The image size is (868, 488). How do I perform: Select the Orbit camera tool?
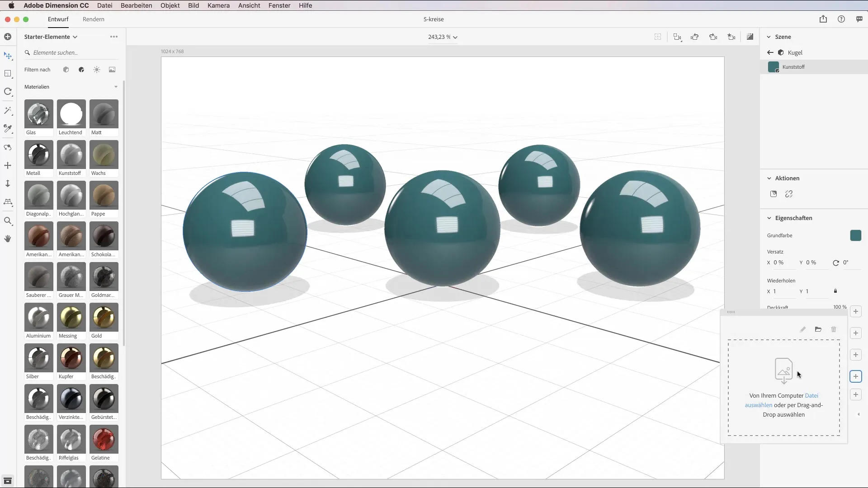pos(8,147)
